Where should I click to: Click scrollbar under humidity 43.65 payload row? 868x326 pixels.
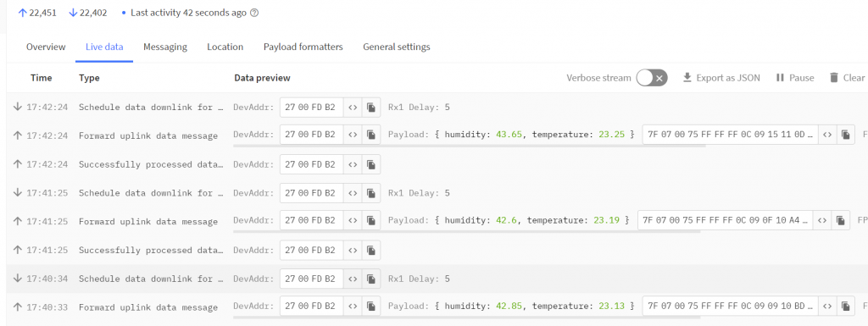coord(470,146)
